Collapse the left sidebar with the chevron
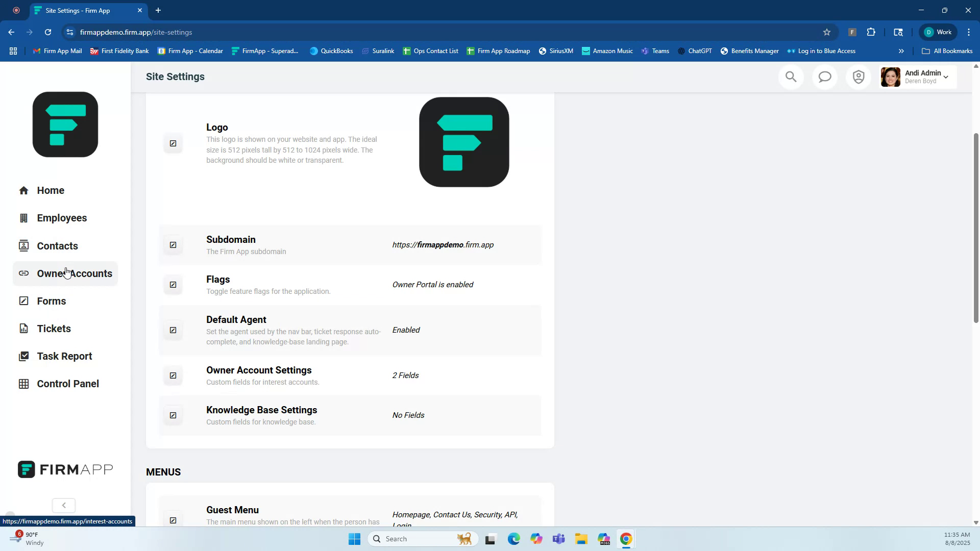980x551 pixels. [63, 505]
